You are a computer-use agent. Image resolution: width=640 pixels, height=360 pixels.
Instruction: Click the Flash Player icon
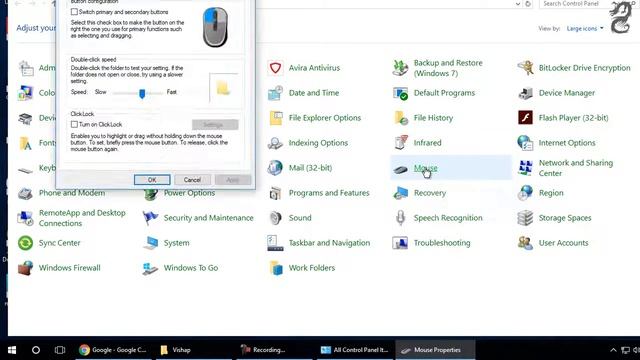pyautogui.click(x=525, y=118)
